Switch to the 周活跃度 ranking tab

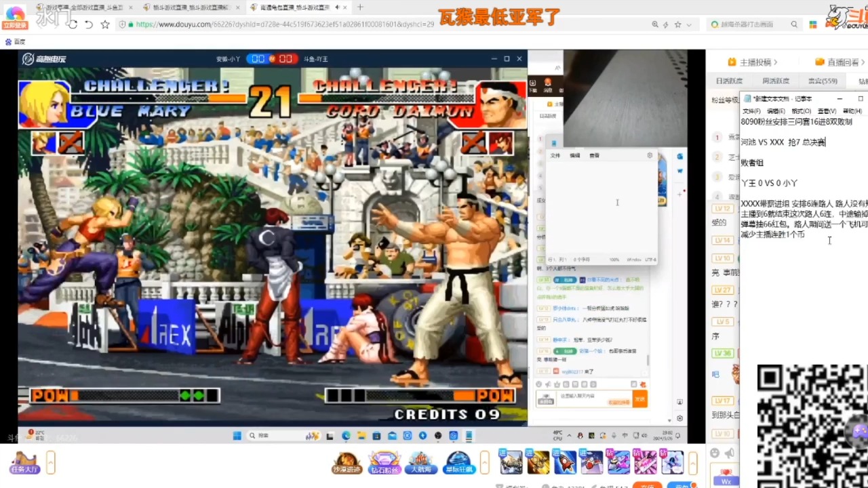pyautogui.click(x=776, y=81)
